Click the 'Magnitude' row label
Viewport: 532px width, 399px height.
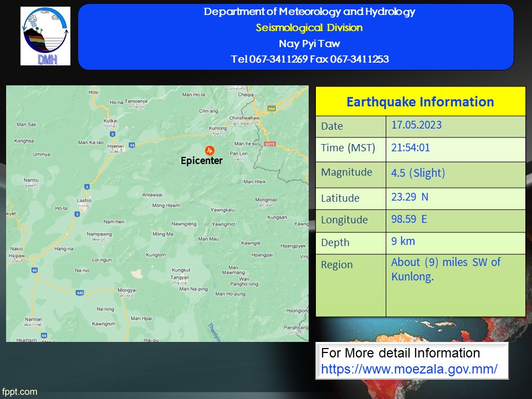(346, 172)
